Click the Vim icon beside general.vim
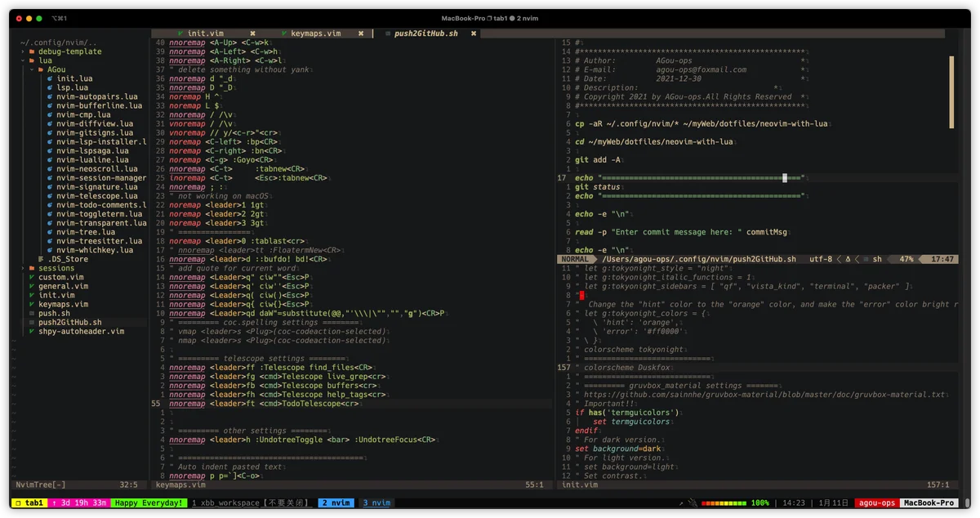This screenshot has width=980, height=518. pos(32,286)
